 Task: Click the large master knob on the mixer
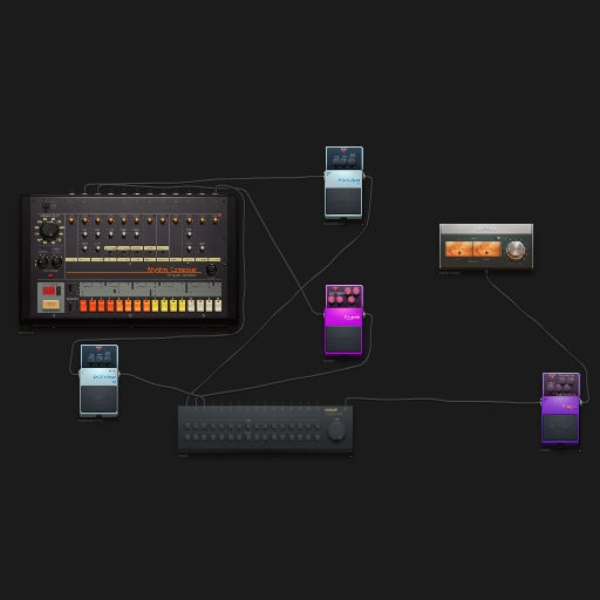(x=337, y=432)
